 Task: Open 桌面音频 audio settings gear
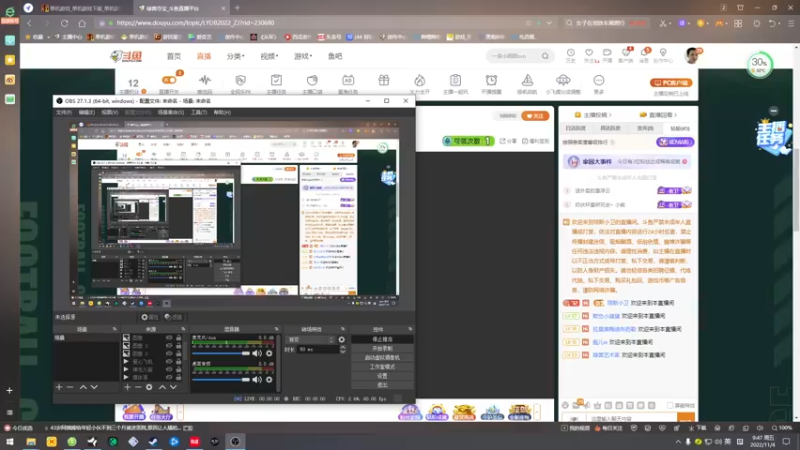[x=269, y=379]
